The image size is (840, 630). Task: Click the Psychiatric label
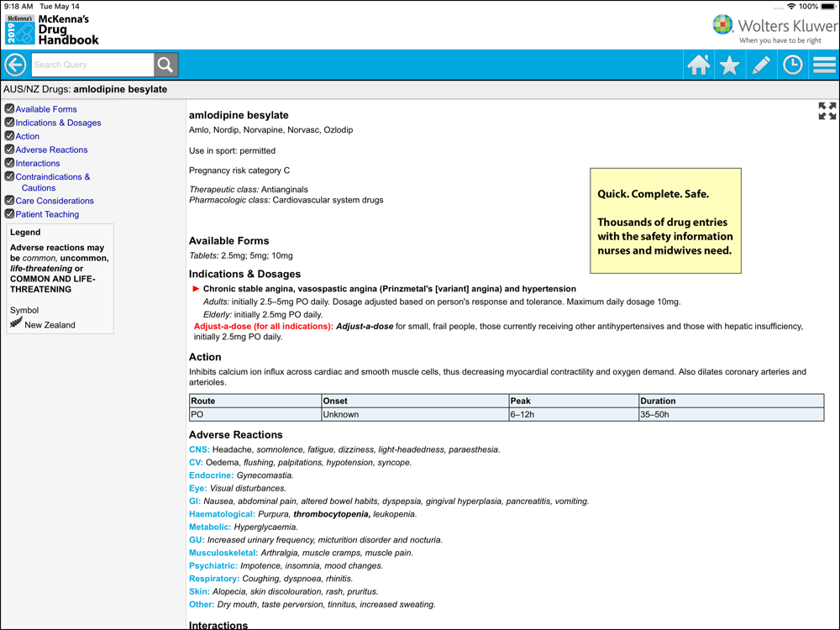(x=213, y=565)
